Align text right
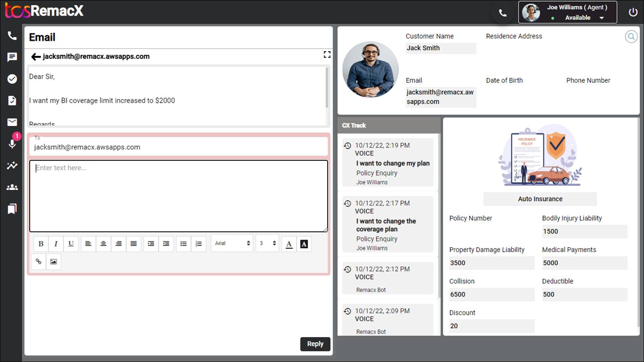644x362 pixels. (x=119, y=244)
